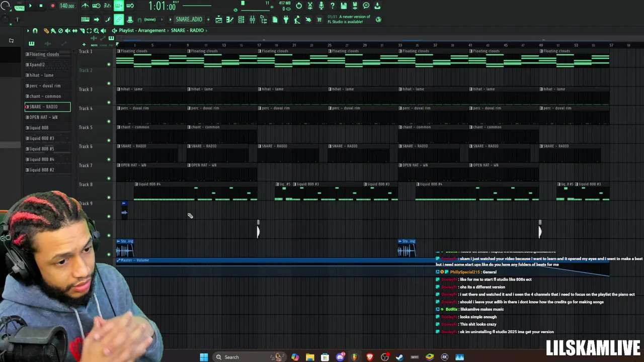
Task: Open the chat bubble project info icon
Action: tap(366, 6)
